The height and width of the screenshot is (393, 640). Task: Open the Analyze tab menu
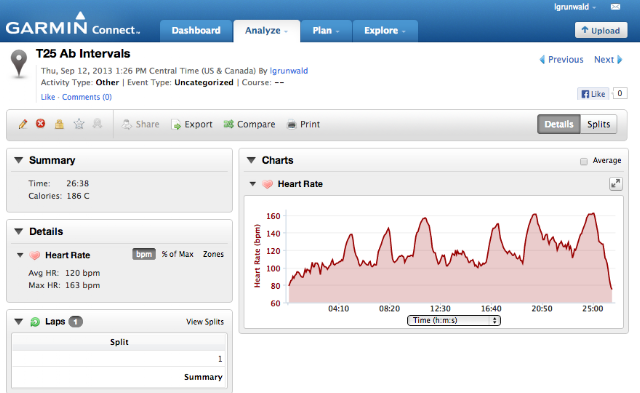pos(266,31)
